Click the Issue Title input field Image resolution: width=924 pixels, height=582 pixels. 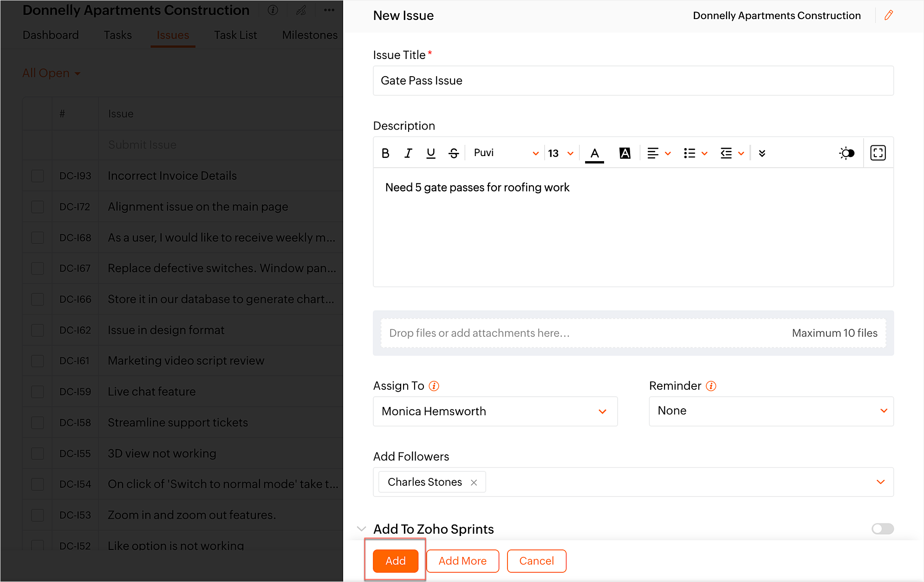pos(633,81)
